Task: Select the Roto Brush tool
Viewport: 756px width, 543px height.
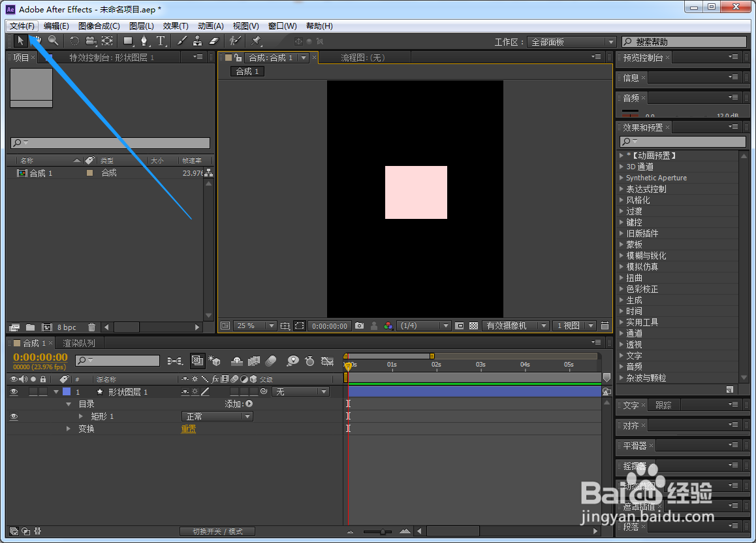Action: coord(235,41)
